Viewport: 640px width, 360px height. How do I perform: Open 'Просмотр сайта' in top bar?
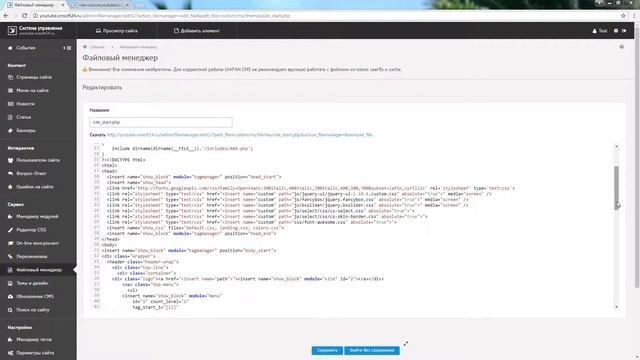point(117,31)
